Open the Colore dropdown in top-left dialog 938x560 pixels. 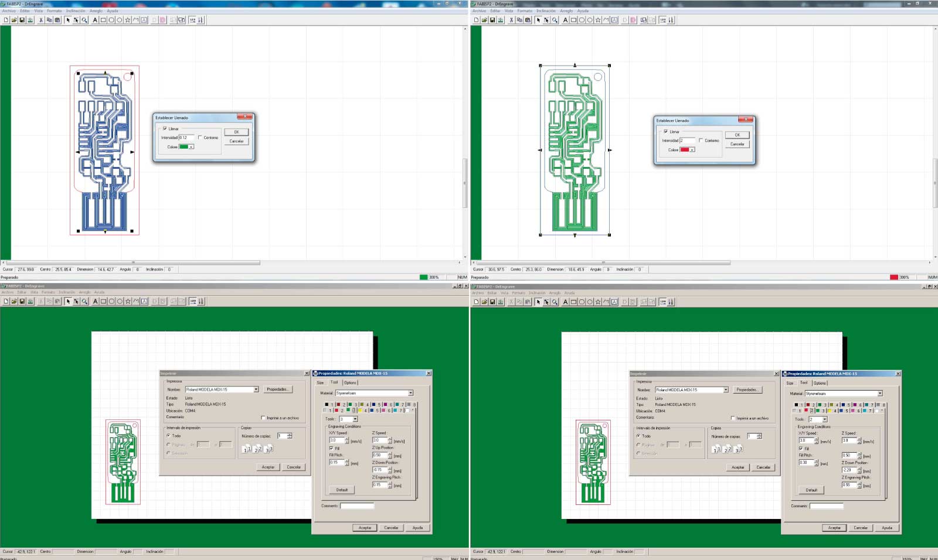click(x=191, y=147)
